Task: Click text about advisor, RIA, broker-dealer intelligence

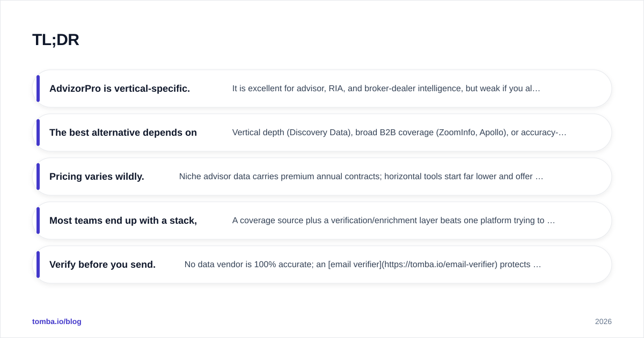Action: [x=386, y=89]
